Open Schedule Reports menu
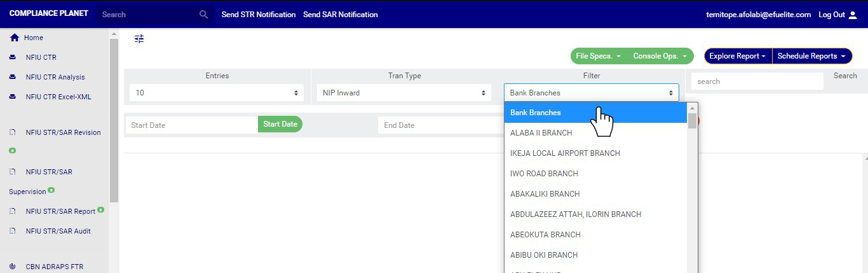Screen dimensions: 868x273 pos(811,56)
